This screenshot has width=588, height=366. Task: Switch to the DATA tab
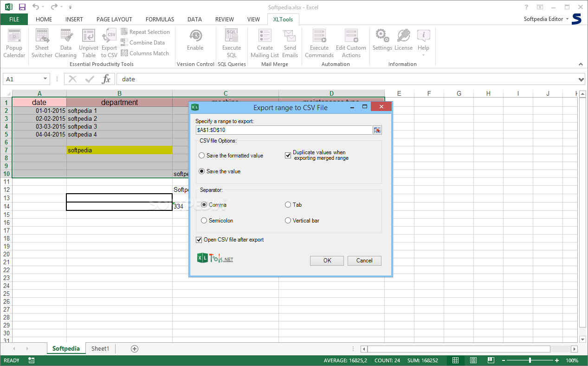[194, 20]
